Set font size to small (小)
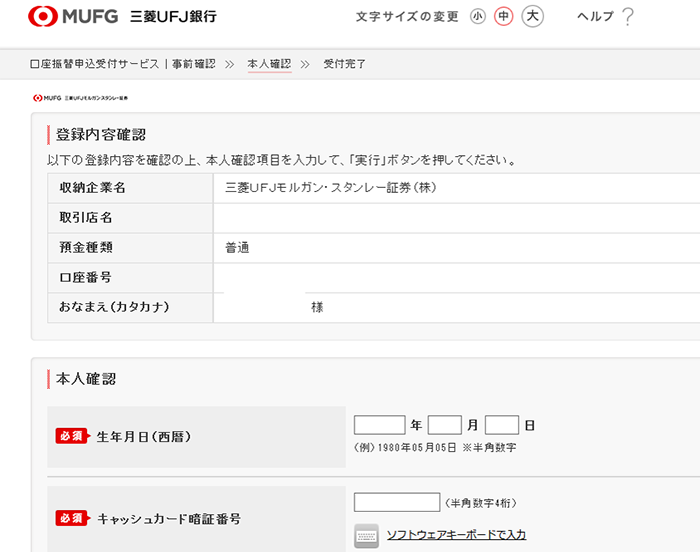Image resolution: width=700 pixels, height=552 pixels. point(478,17)
